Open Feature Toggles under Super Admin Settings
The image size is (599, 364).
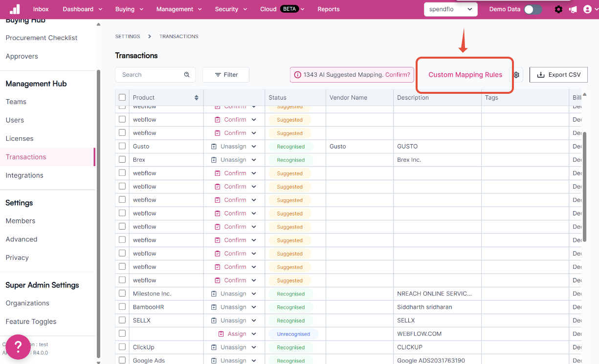(31, 321)
